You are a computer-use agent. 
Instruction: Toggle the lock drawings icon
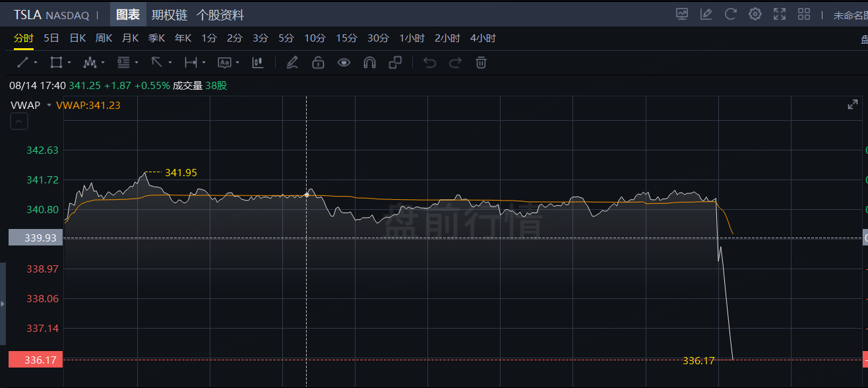(318, 63)
